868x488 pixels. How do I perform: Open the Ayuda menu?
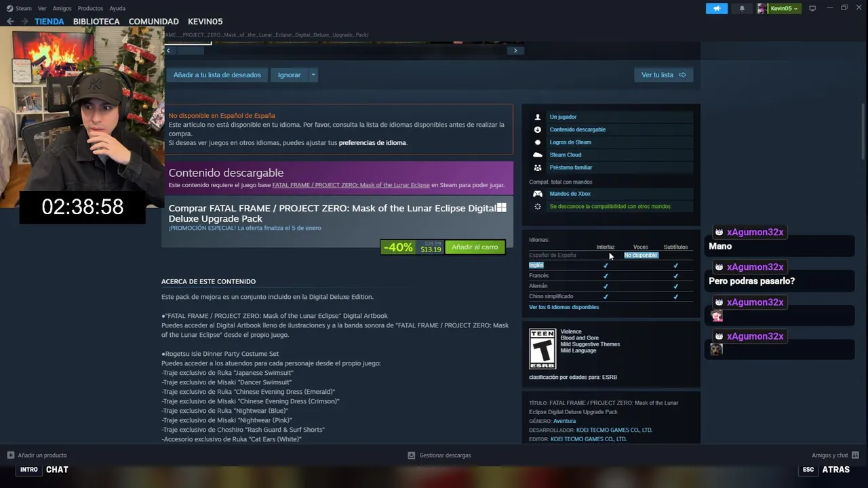click(117, 8)
